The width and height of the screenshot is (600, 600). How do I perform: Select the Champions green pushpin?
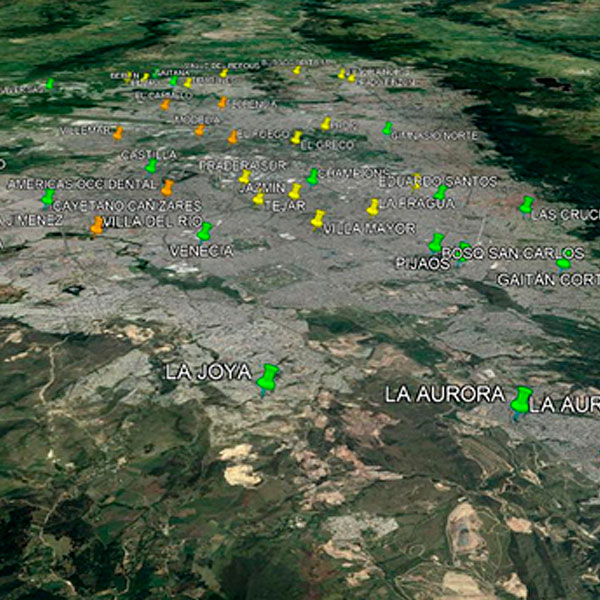click(x=313, y=176)
